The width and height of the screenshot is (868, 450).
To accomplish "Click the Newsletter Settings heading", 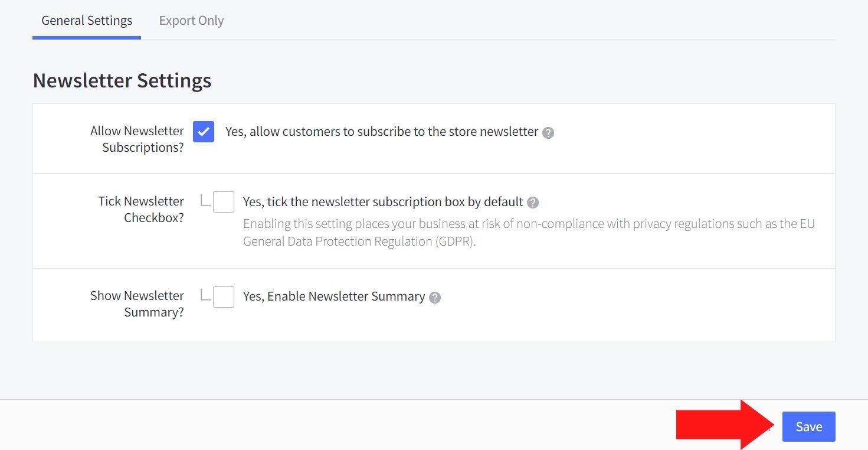I will click(122, 80).
